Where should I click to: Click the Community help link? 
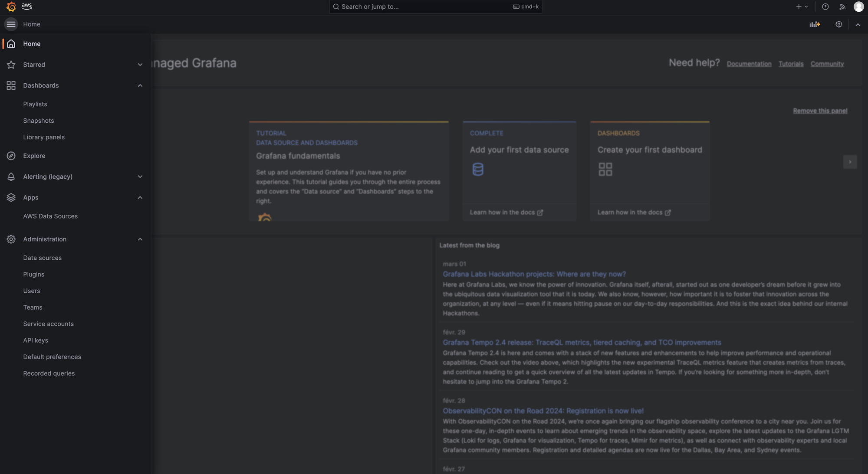point(827,64)
